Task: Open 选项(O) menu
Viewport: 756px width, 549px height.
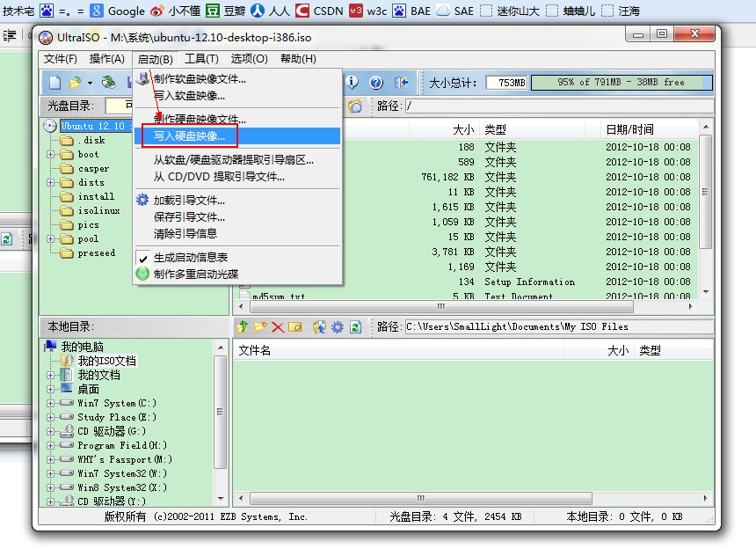Action: (249, 59)
